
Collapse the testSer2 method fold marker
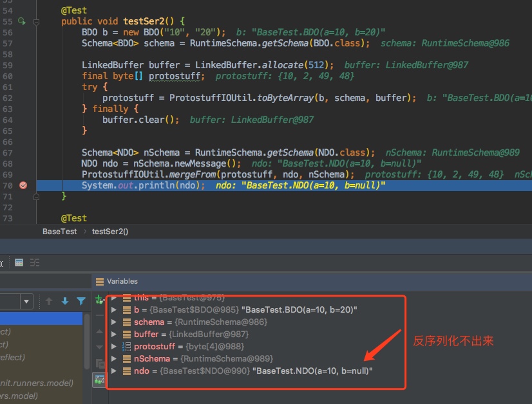(37, 21)
